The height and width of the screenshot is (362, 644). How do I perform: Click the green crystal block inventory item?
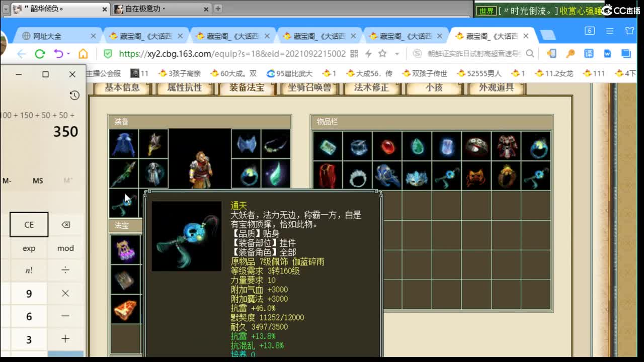(x=328, y=146)
